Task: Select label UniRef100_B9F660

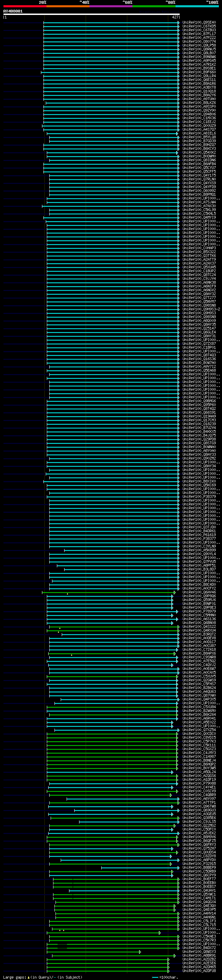Action: 199,72
